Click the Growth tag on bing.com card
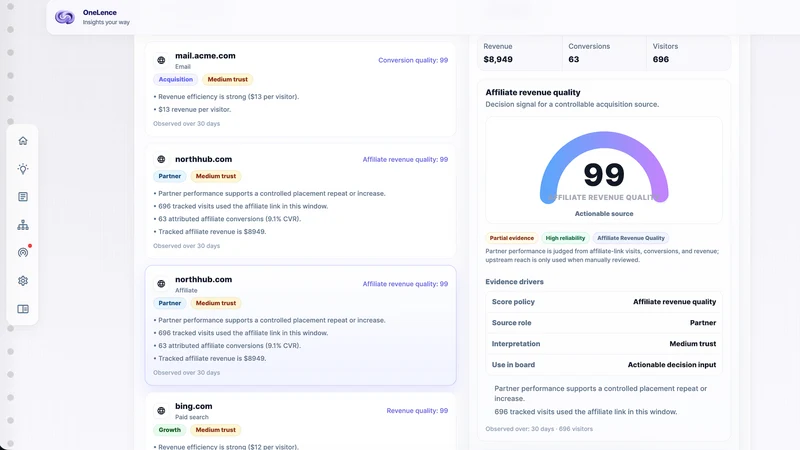The width and height of the screenshot is (800, 450). tap(169, 430)
